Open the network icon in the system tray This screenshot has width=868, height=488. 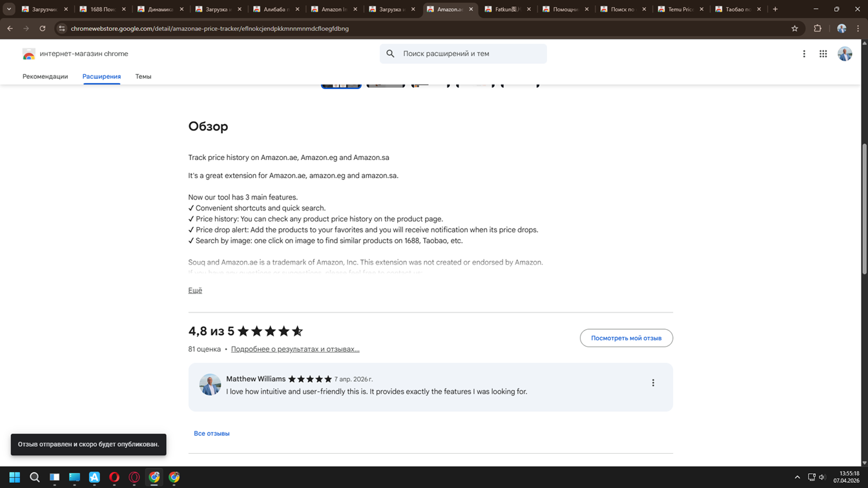tap(812, 477)
